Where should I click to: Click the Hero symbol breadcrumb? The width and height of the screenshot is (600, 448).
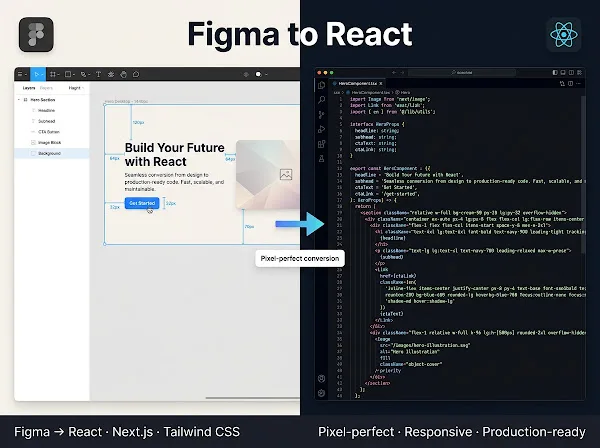point(403,92)
